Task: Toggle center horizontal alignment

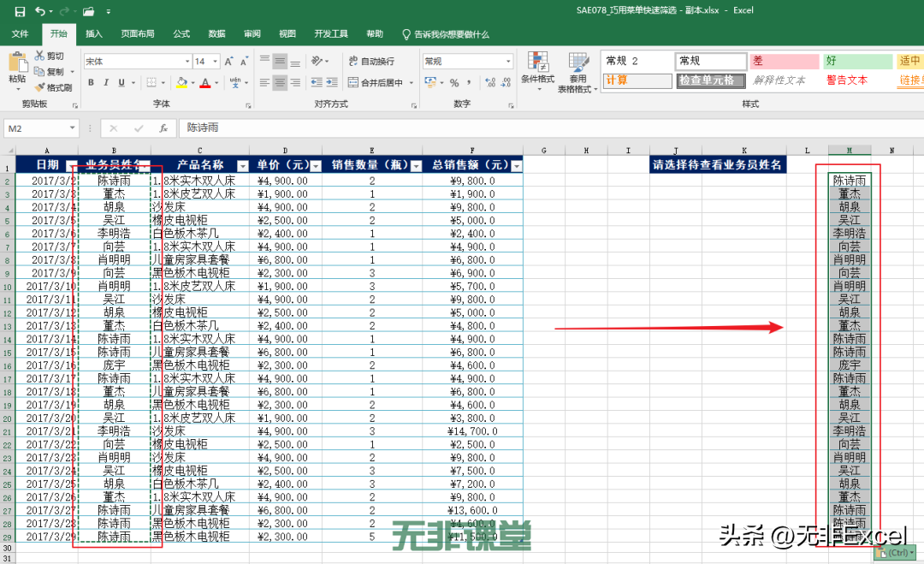Action: (280, 82)
